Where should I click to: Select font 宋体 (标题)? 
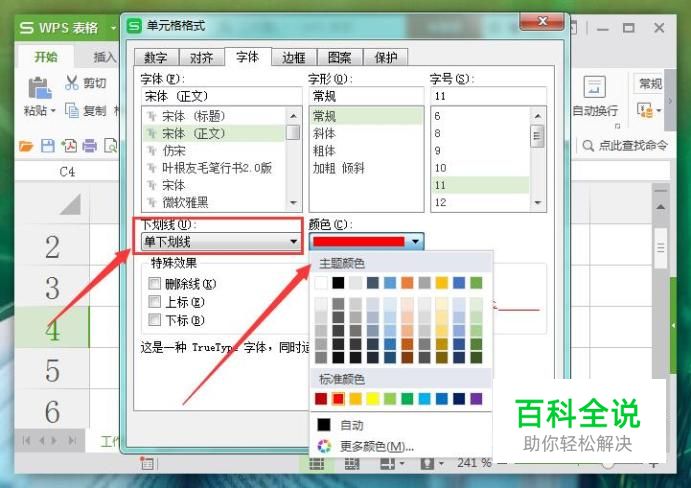(x=214, y=116)
